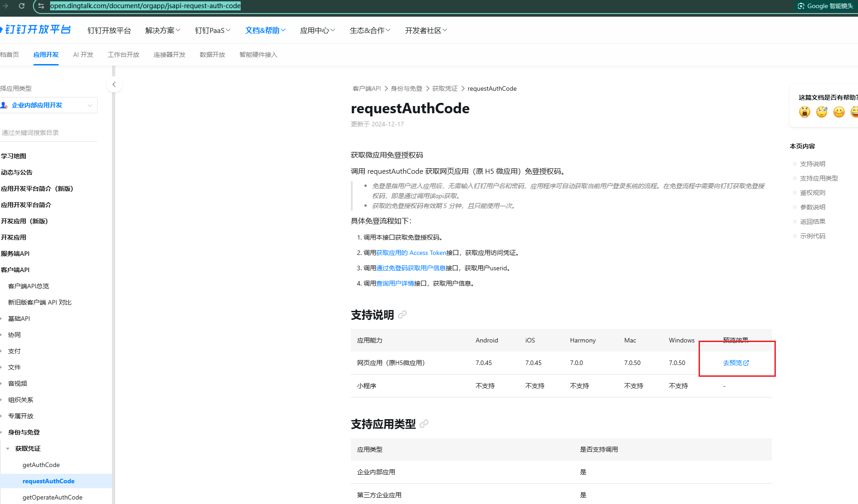Switch to the 智能硬件接入 tab
Image resolution: width=858 pixels, height=504 pixels.
(258, 55)
